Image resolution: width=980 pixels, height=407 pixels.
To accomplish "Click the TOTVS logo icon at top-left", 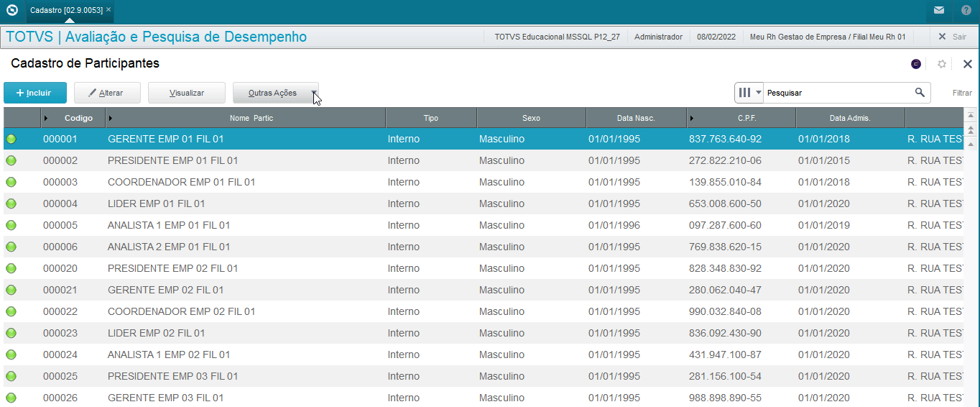I will point(11,10).
